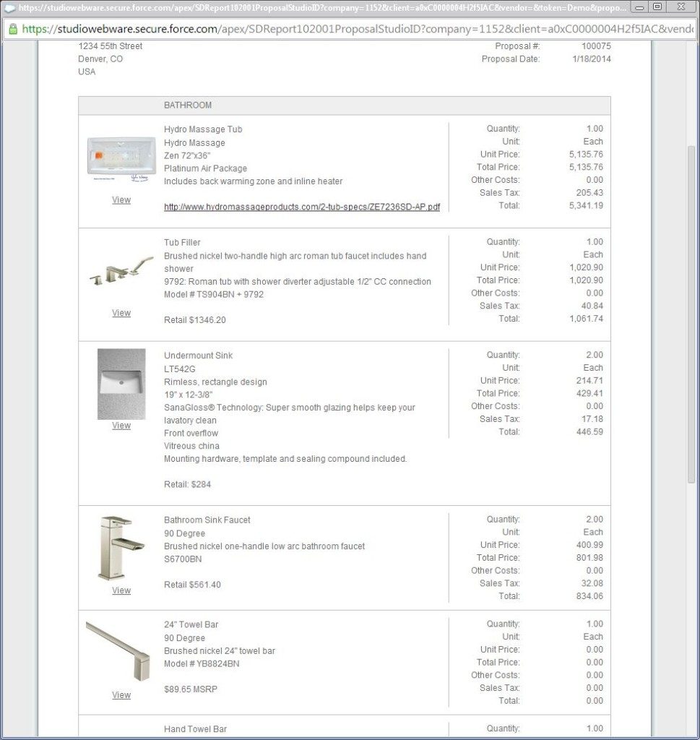700x740 pixels.
Task: Click the 'Model # TS904BN + 9792' text
Action: point(214,295)
